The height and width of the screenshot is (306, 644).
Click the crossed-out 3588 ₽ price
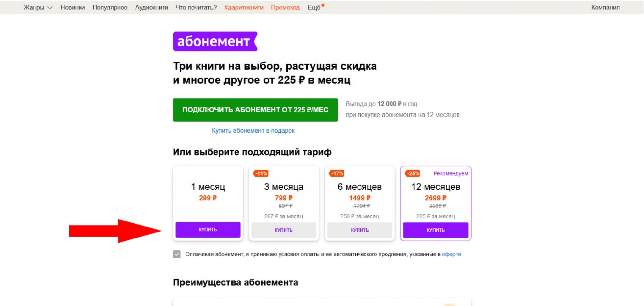pyautogui.click(x=437, y=206)
